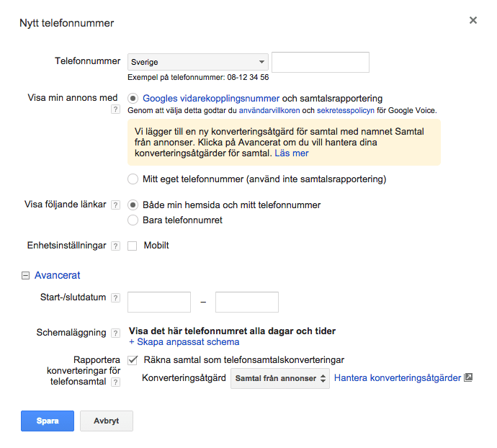The image size is (497, 448).
Task: Follow the Läs mer link
Action: [292, 153]
